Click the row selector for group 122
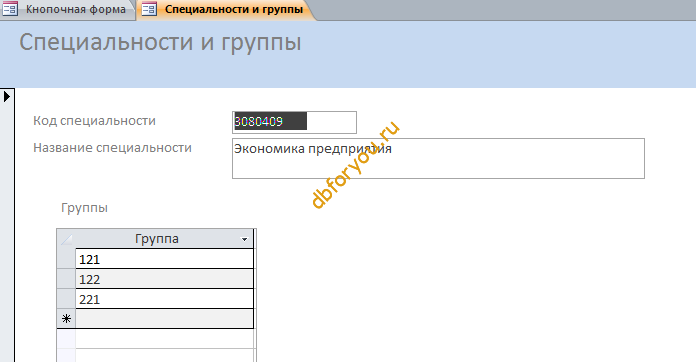696x362 pixels. (66, 279)
